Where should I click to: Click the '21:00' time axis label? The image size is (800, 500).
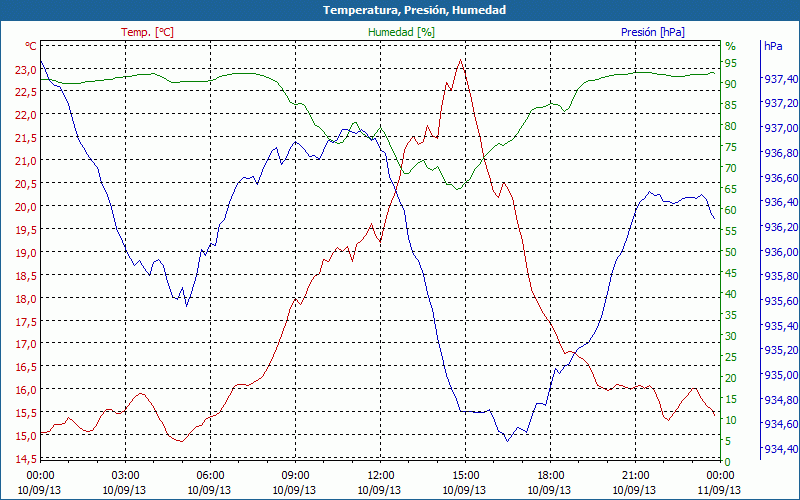(x=635, y=476)
